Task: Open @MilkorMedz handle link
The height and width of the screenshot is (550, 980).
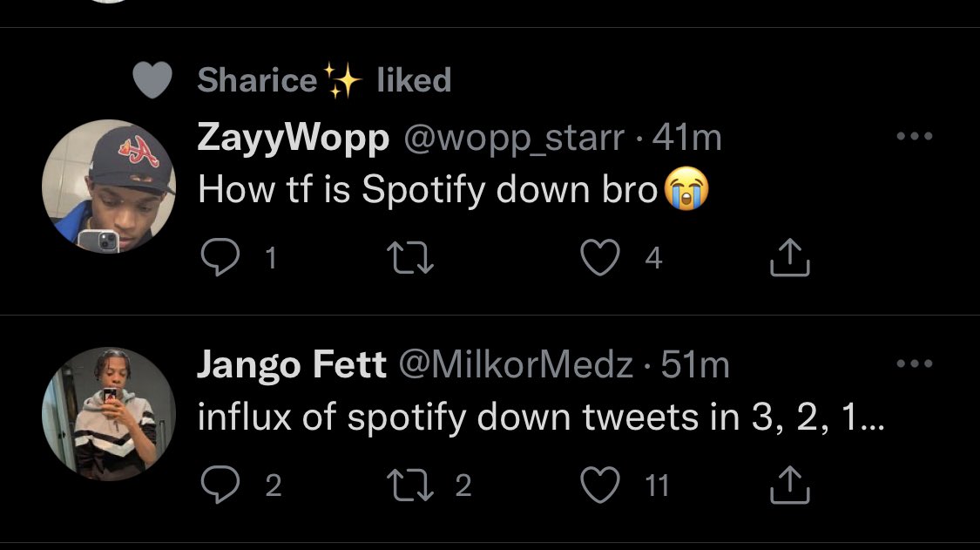Action: click(516, 365)
